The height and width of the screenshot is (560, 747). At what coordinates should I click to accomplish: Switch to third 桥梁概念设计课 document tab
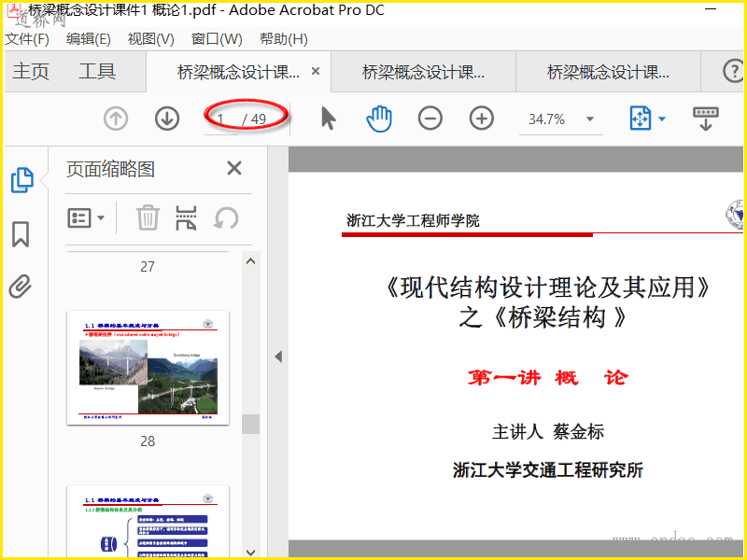(x=608, y=72)
